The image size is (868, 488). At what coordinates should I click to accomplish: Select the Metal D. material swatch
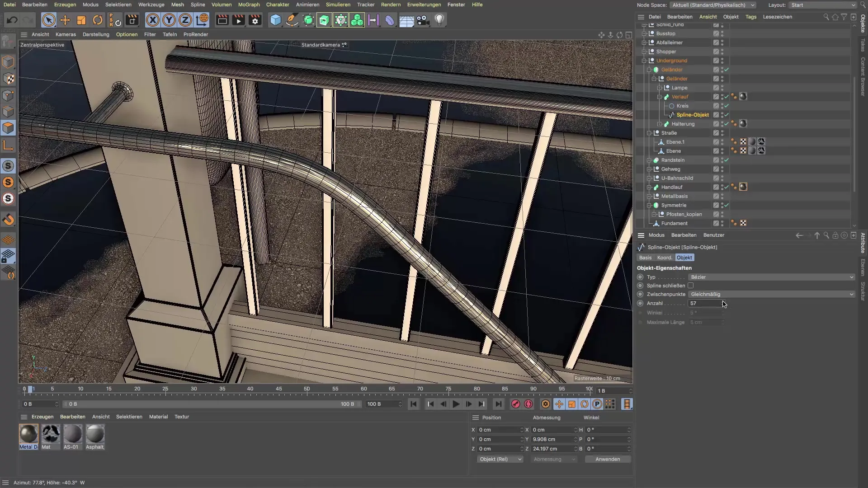(x=28, y=436)
